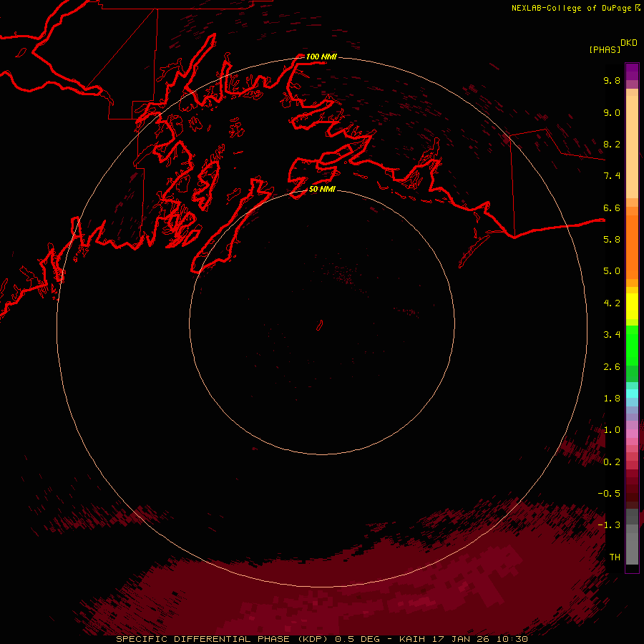This screenshot has width=644, height=644.
Task: Click the KDP product title caption
Action: point(321,639)
